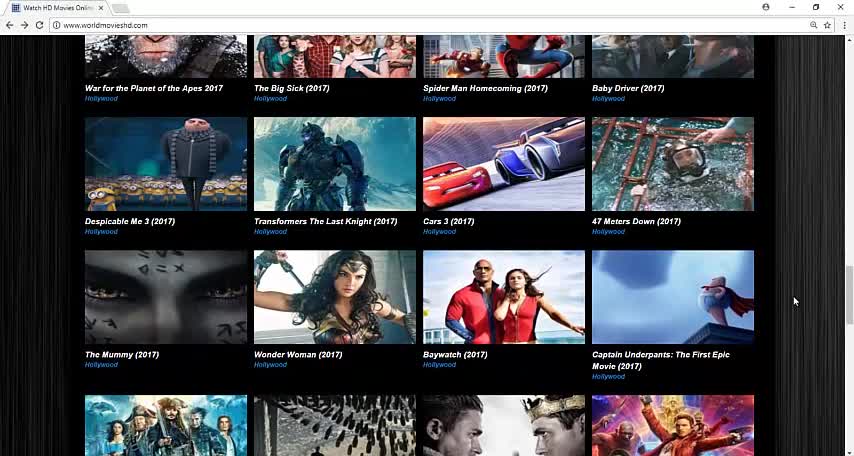
Task: Open Baywatch (2017) title link
Action: pyautogui.click(x=455, y=355)
